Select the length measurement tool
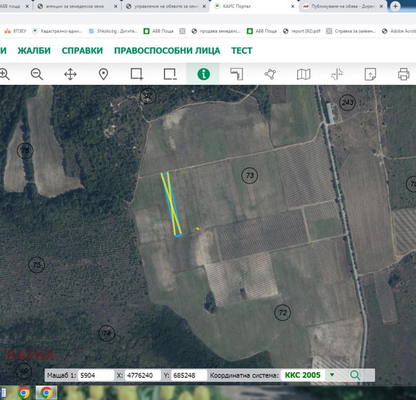 [x=237, y=74]
